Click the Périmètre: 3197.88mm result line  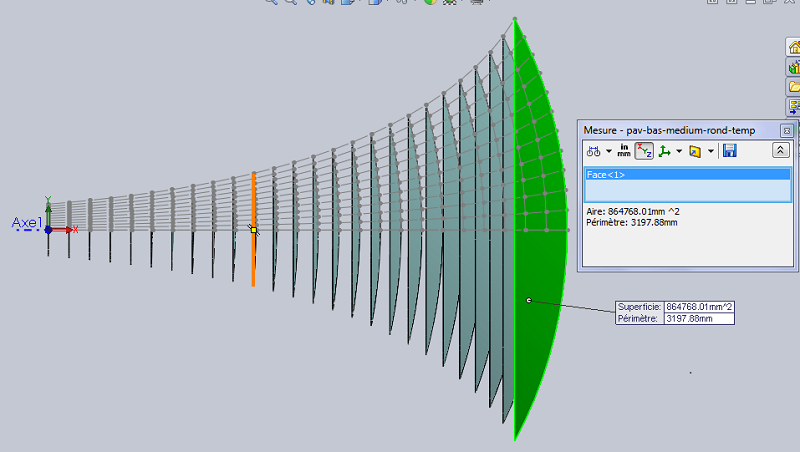point(632,222)
